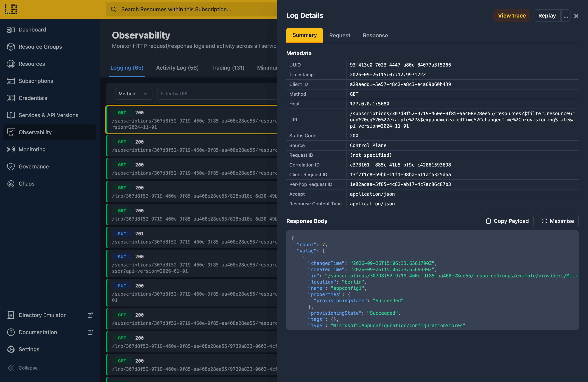This screenshot has width=588, height=382.
Task: Click the app logo in the header
Action: pos(11,9)
